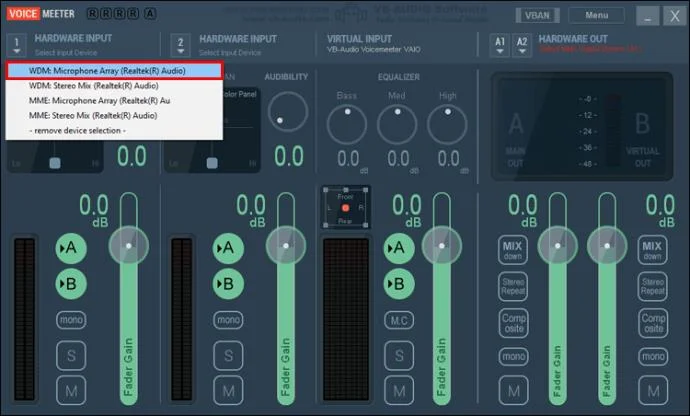Screen dimensions: 690x416
Task: Click the Hardware Out device text
Action: pos(590,49)
